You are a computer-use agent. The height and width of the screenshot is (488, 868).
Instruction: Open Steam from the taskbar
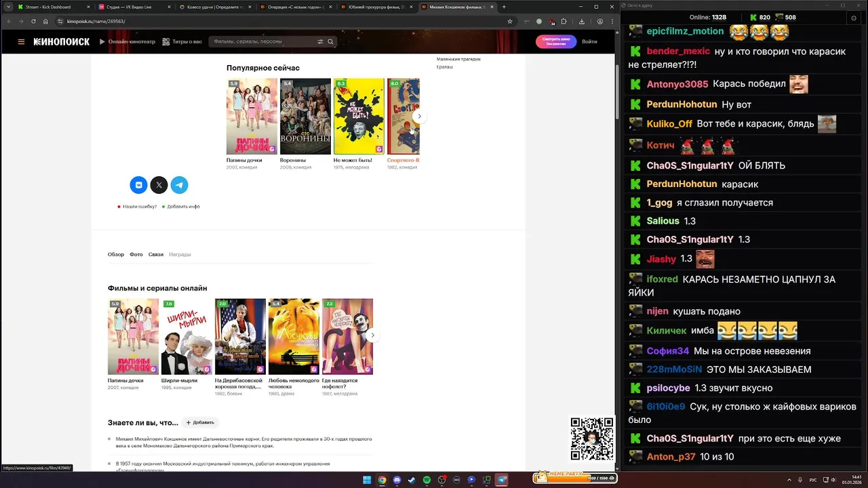(x=412, y=480)
